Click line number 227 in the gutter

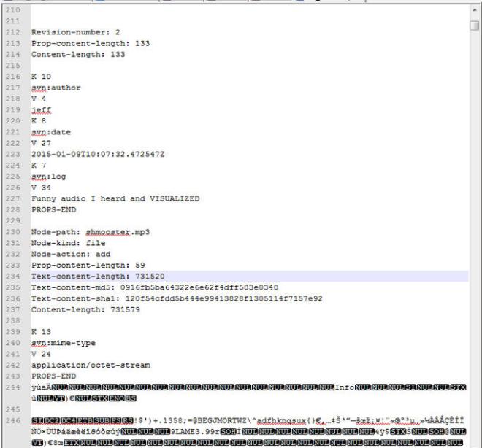pyautogui.click(x=13, y=198)
